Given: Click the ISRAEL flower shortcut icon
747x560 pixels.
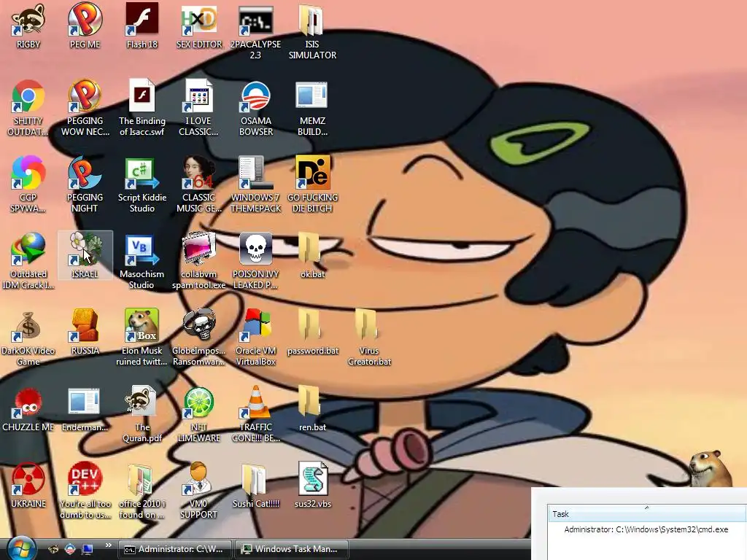Looking at the screenshot, I should (x=85, y=249).
